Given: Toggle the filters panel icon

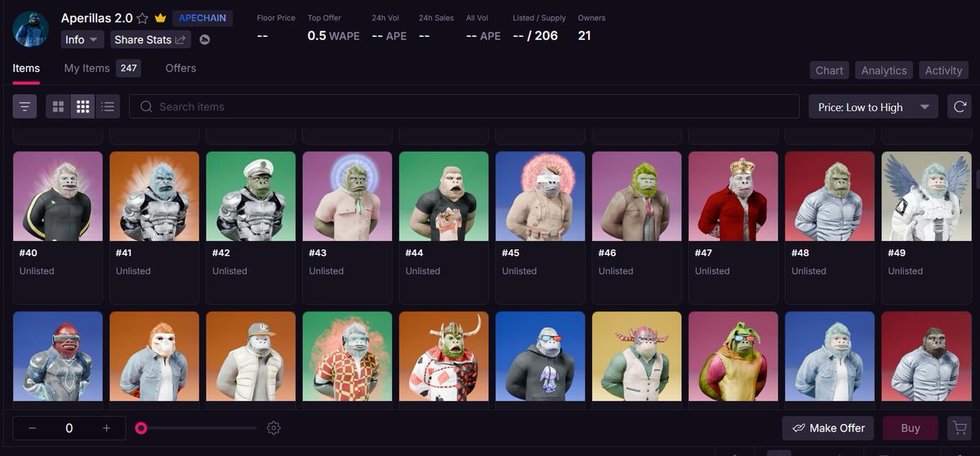Looking at the screenshot, I should coord(25,106).
